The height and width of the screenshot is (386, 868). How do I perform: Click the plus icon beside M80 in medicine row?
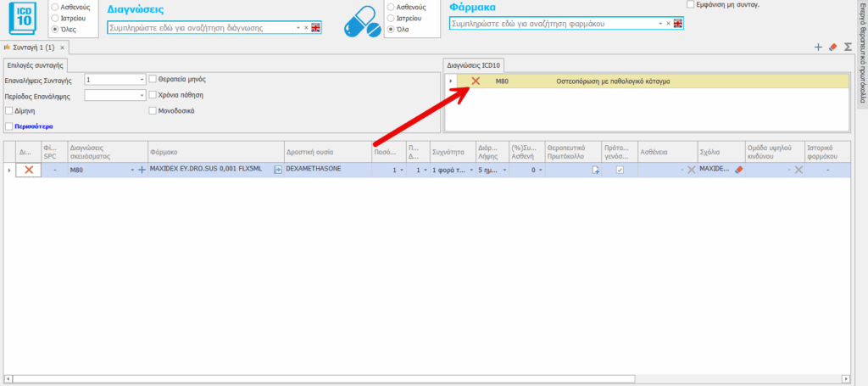point(142,170)
